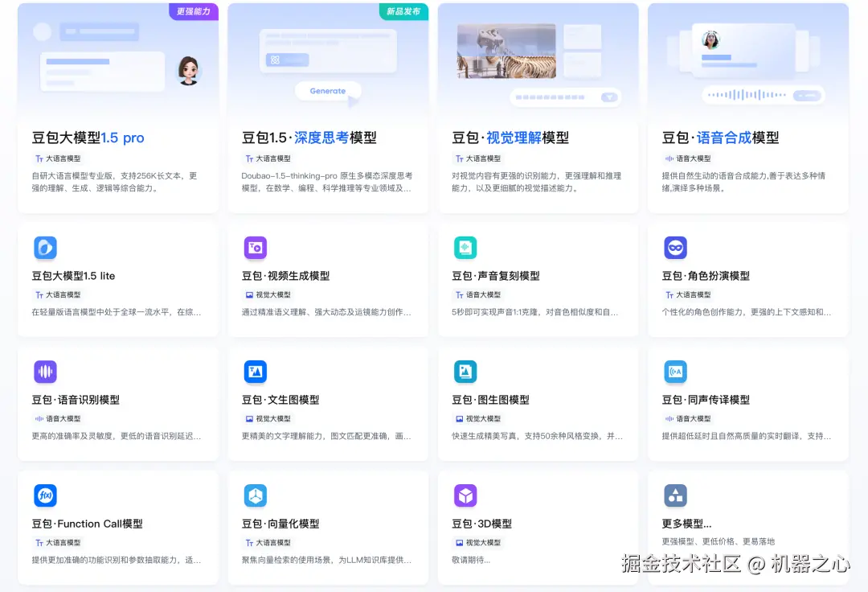Image resolution: width=868 pixels, height=592 pixels.
Task: Click description starting 快速生成精美写真
Action: 537,436
